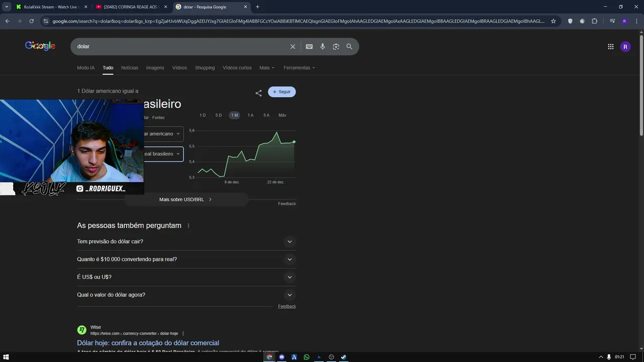This screenshot has height=362, width=644.
Task: Reload the page with the refresh icon
Action: [31, 21]
